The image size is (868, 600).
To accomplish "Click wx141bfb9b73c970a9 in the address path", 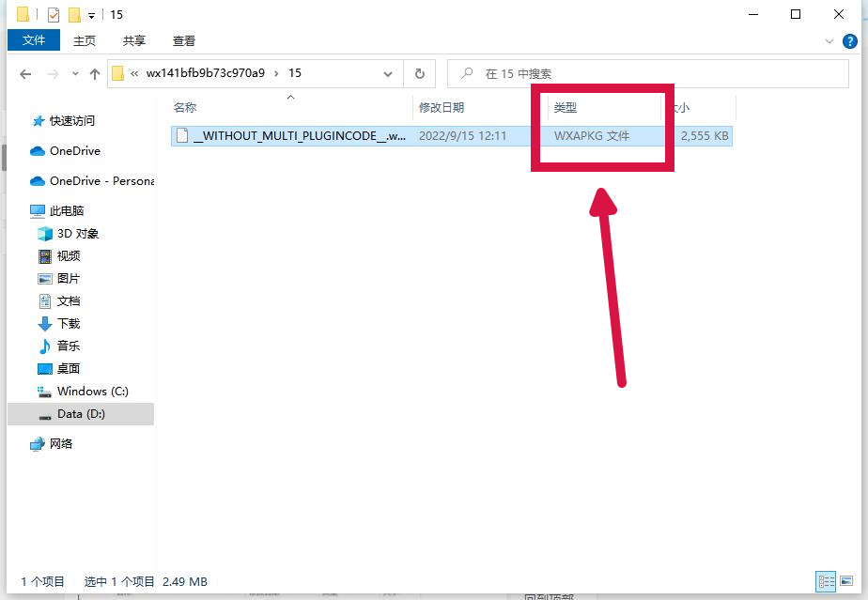I will [x=206, y=73].
